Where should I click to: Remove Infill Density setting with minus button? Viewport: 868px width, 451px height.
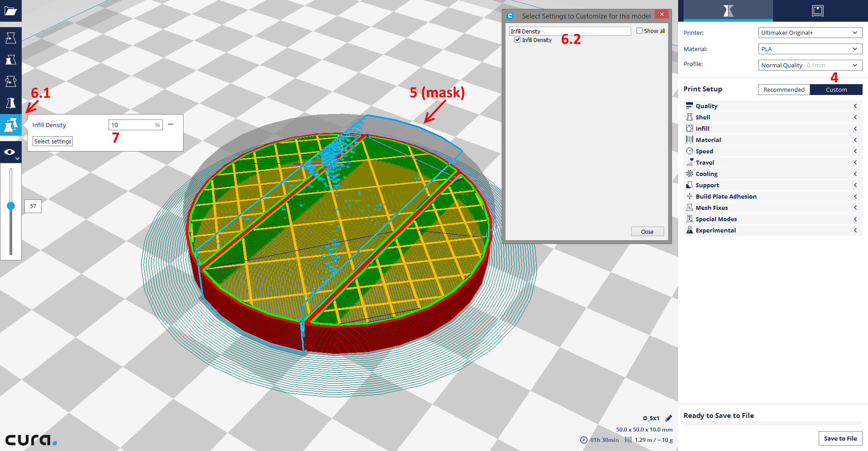click(x=171, y=124)
